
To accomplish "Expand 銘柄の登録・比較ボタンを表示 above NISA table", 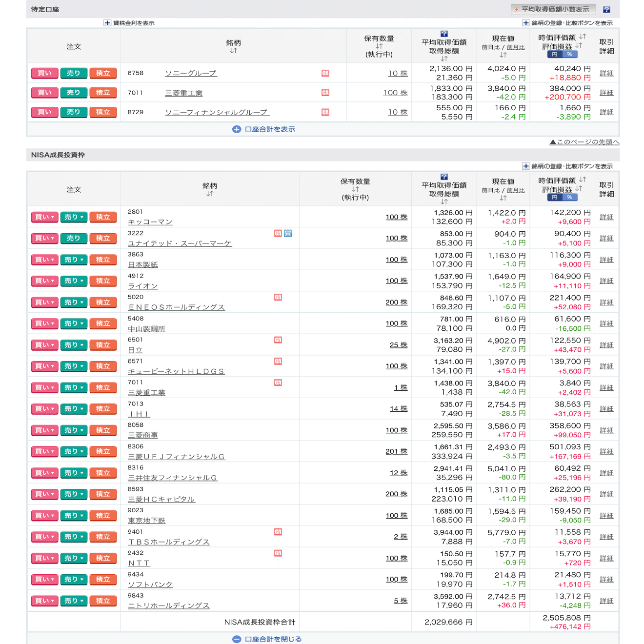I will (x=567, y=166).
